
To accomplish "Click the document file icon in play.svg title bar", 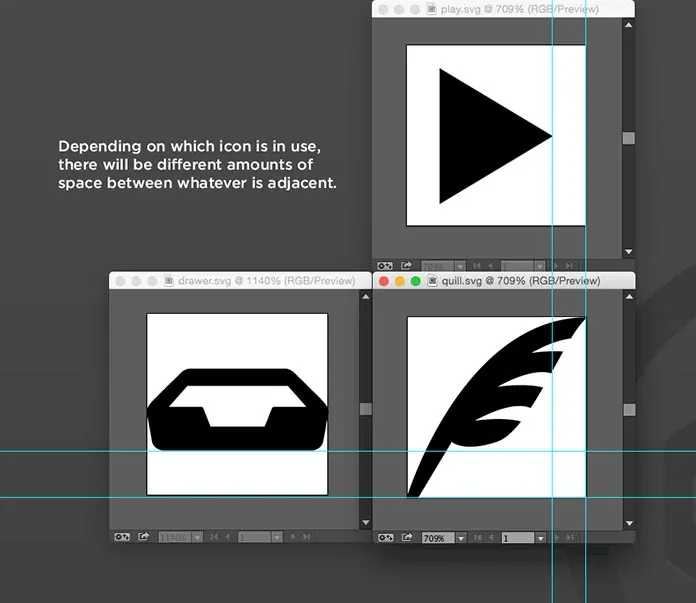I will [431, 9].
